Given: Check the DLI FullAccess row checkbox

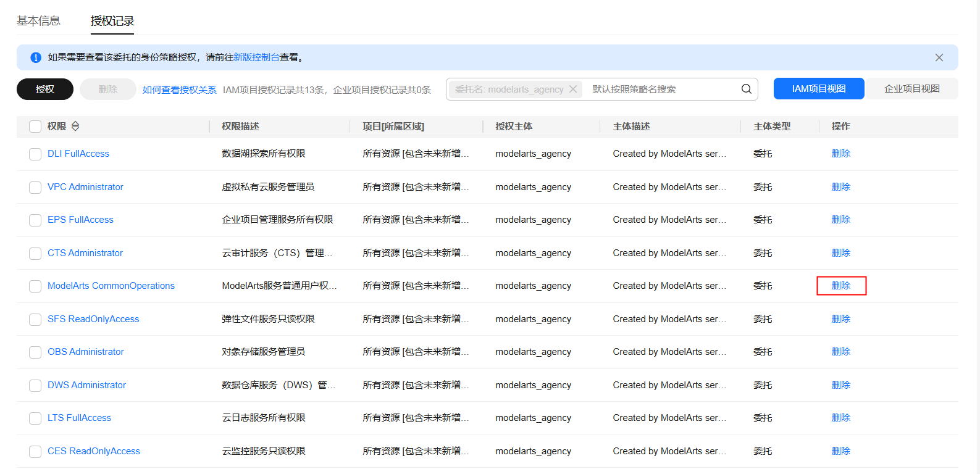Looking at the screenshot, I should pyautogui.click(x=35, y=154).
